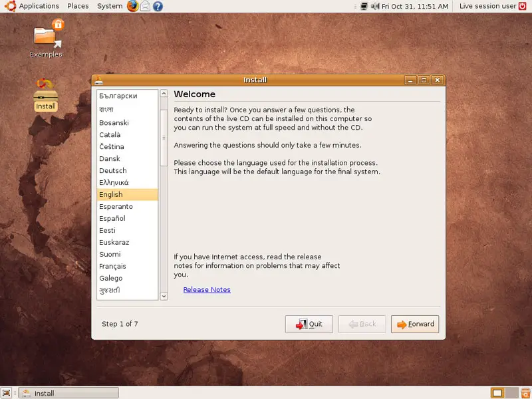Select Ελληνικά in the language list
Image resolution: width=532 pixels, height=399 pixels.
128,182
